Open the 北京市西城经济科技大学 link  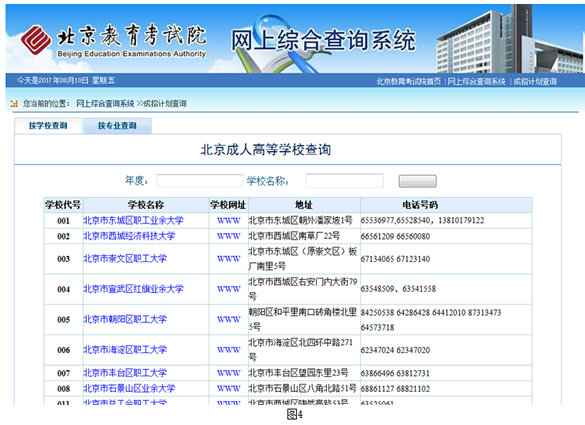129,236
